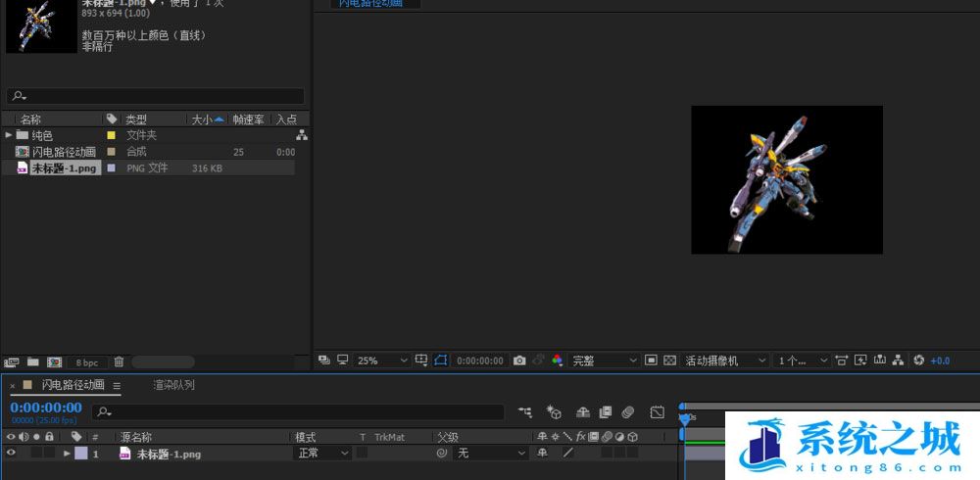Open the Composition Mini-Flowchart
The image size is (980, 480).
(525, 411)
